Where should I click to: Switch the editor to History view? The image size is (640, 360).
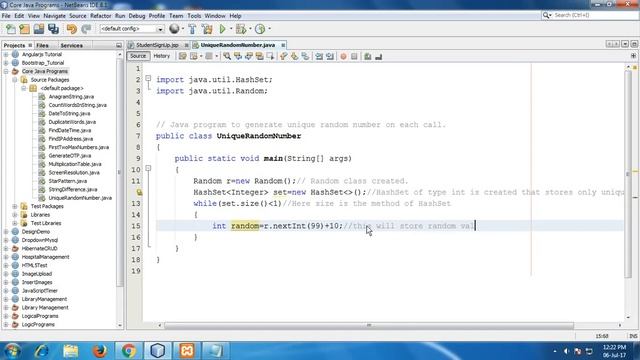coord(162,56)
